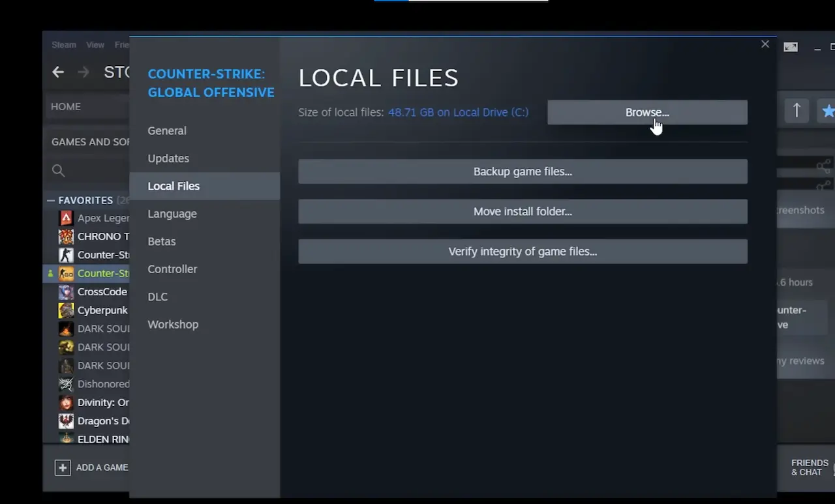Open the Steam menu
This screenshot has width=835, height=504.
64,45
